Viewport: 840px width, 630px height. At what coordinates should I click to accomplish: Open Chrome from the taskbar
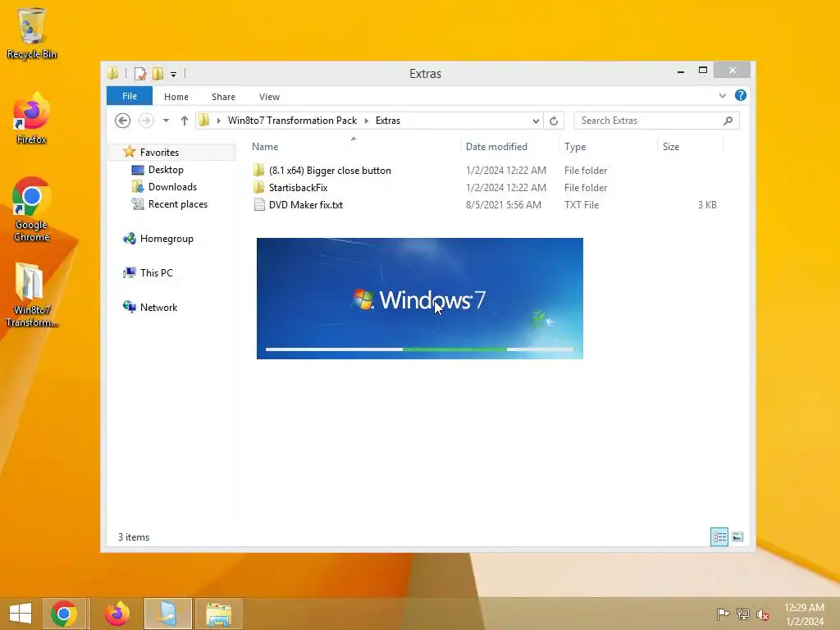coord(64,614)
